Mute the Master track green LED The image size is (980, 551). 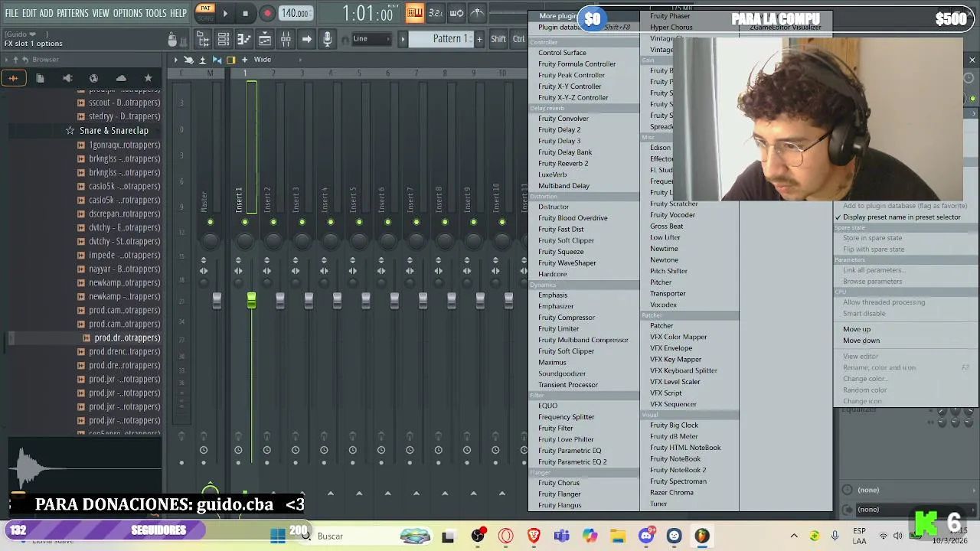[210, 223]
